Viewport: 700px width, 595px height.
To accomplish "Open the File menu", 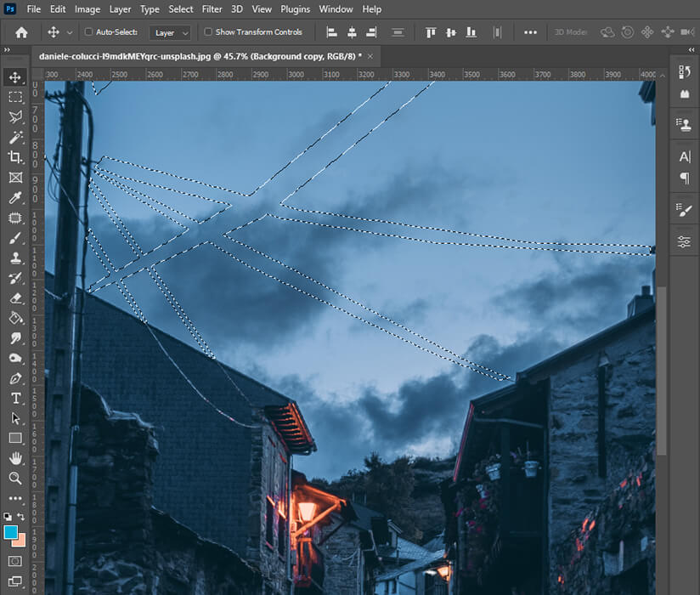I will [33, 9].
